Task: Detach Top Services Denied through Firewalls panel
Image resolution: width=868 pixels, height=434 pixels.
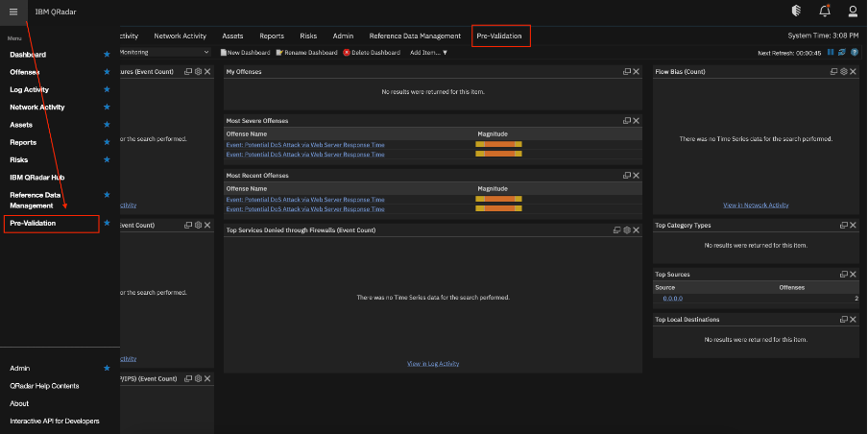Action: tap(616, 229)
